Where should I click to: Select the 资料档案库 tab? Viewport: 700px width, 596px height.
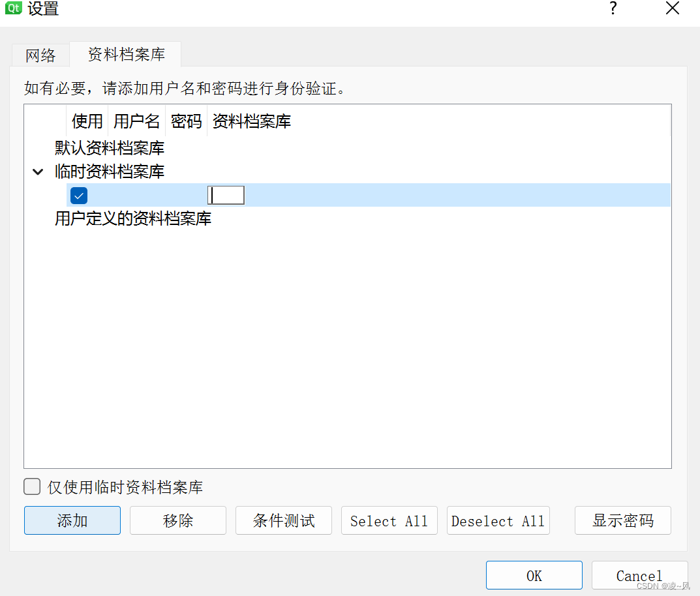[x=126, y=54]
